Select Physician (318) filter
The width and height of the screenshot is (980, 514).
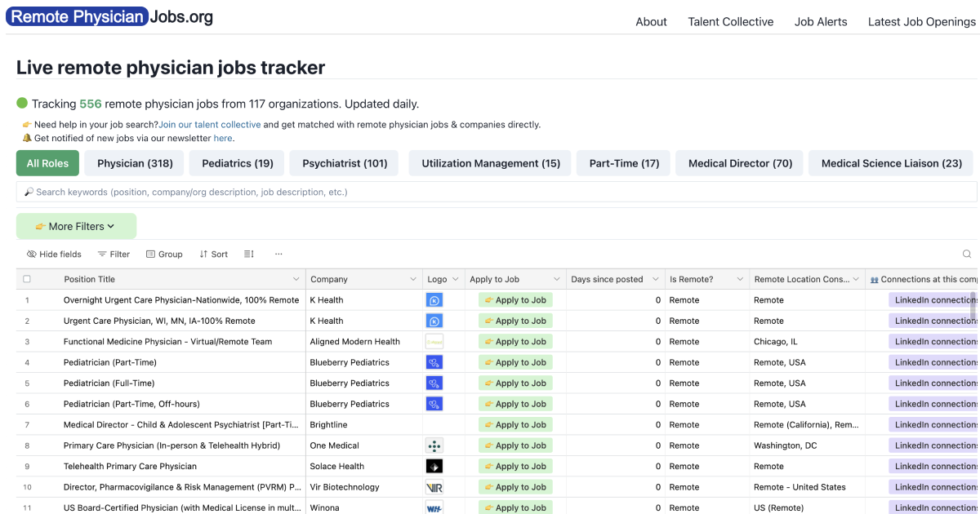[135, 163]
